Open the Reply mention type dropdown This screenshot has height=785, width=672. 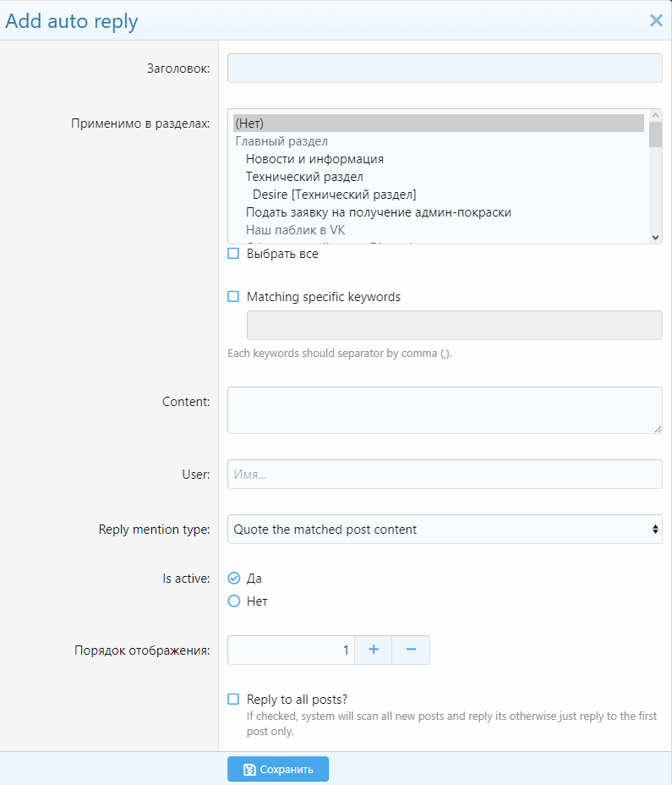click(x=445, y=530)
